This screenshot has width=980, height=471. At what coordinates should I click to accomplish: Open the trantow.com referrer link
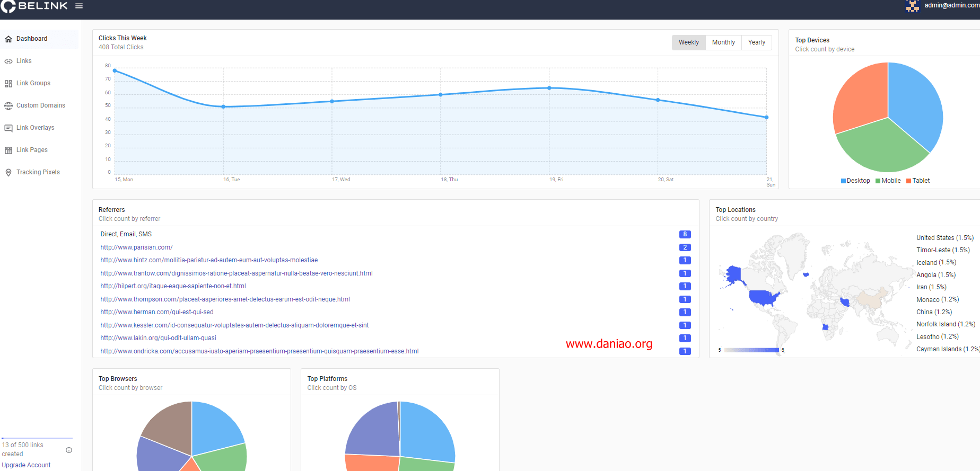(237, 273)
